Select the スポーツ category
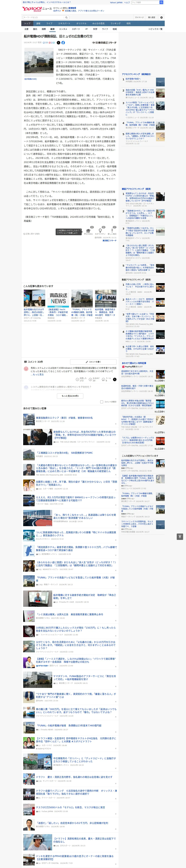Image resolution: width=186 pixels, height=868 pixels. (x=76, y=29)
